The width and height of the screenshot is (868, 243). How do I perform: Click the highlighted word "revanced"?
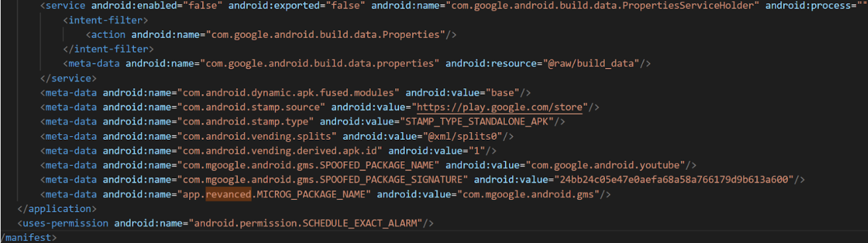pyautogui.click(x=229, y=195)
